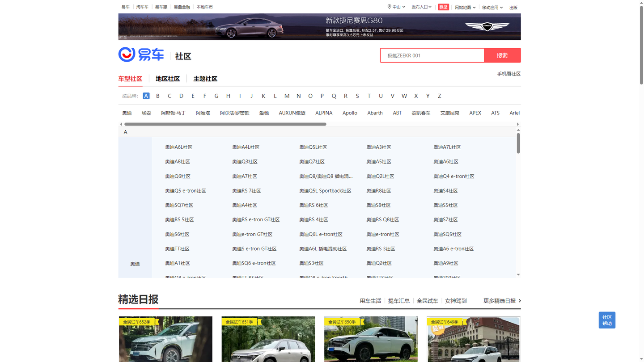This screenshot has height=362, width=644.
Task: Open the 社区帮助 floating button
Action: tap(607, 320)
